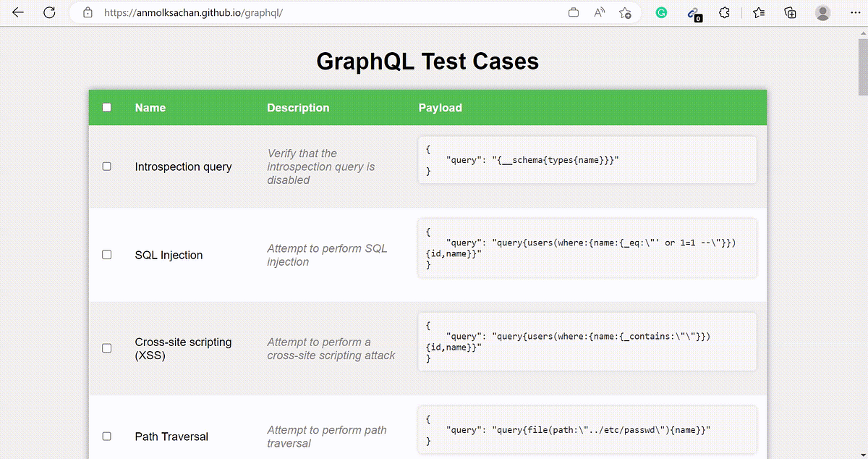Open the Grammarly extension icon
The height and width of the screenshot is (459, 868).
pyautogui.click(x=660, y=13)
